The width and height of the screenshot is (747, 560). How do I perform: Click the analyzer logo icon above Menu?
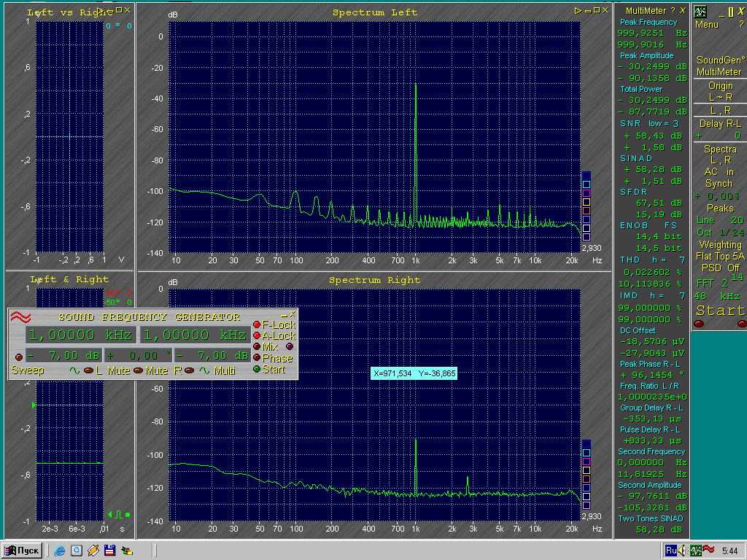[x=700, y=12]
